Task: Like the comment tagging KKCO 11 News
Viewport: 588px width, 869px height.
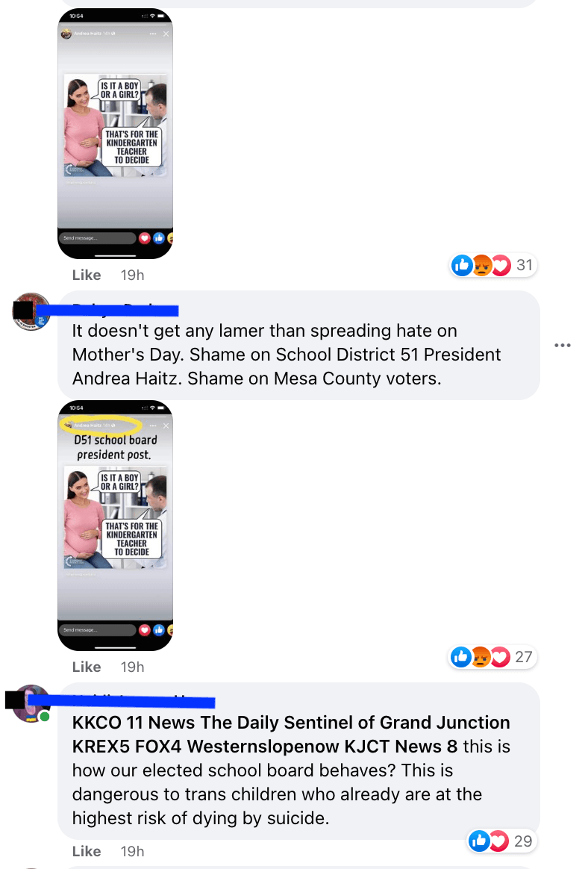Action: (87, 851)
